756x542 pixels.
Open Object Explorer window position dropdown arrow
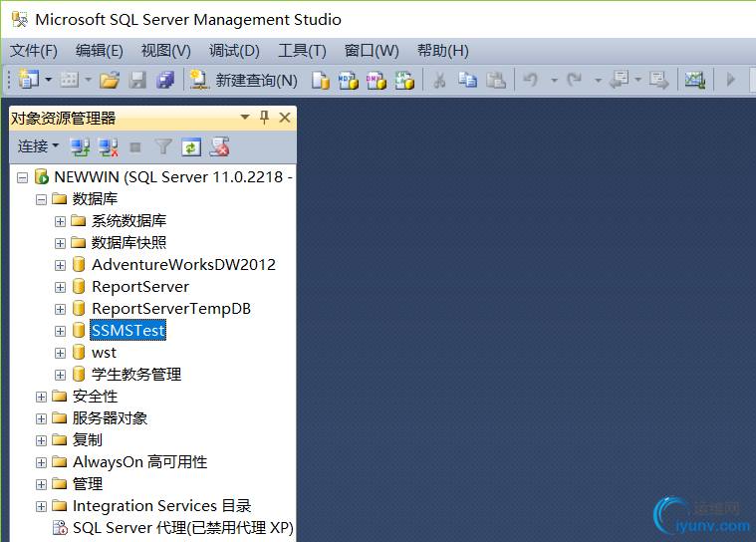point(245,118)
